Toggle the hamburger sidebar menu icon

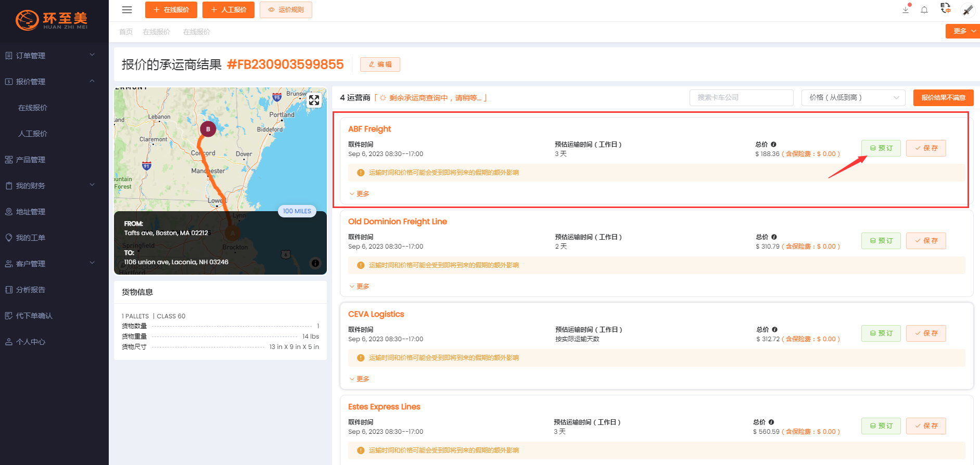[126, 10]
